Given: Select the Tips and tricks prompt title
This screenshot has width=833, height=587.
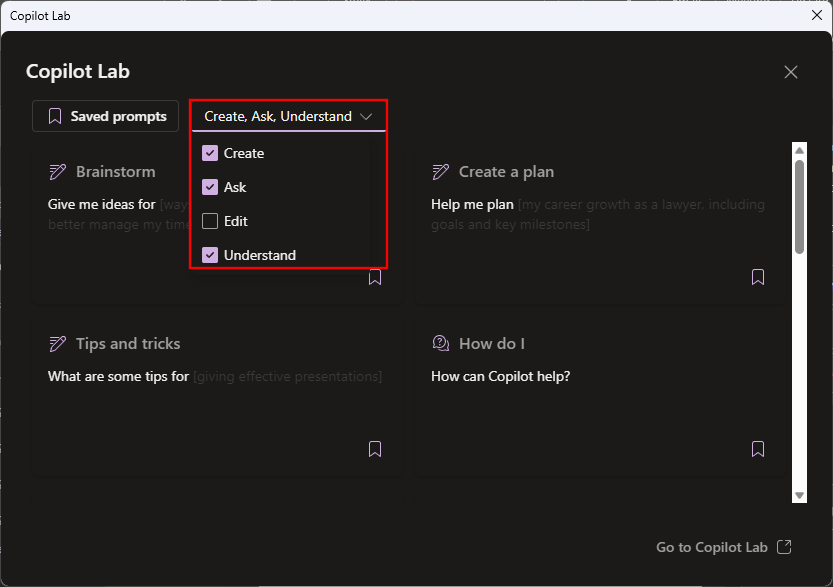Looking at the screenshot, I should pos(128,344).
